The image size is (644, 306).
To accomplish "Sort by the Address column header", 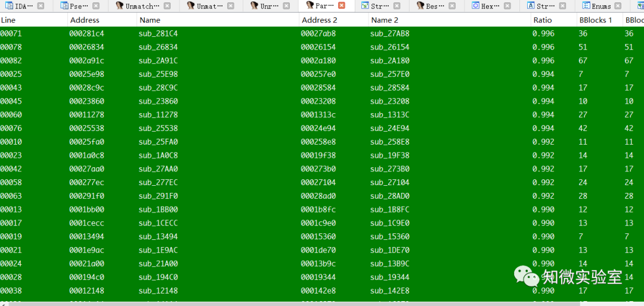I will pos(103,20).
